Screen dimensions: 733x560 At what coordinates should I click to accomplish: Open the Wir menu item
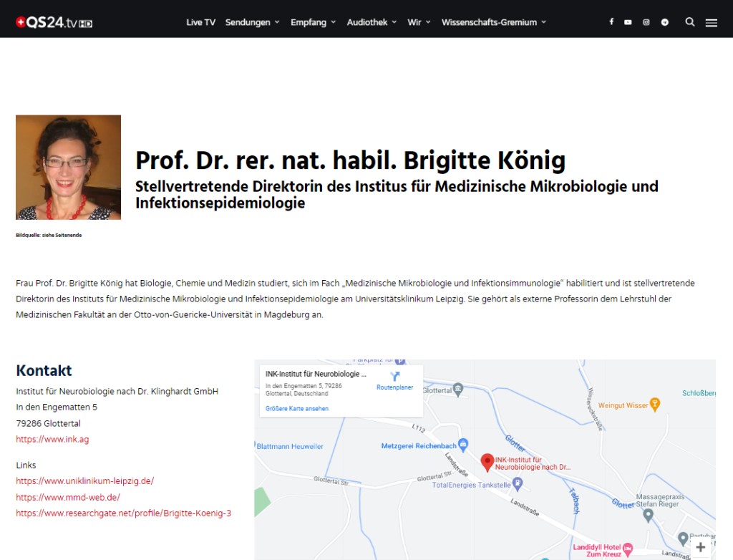419,22
